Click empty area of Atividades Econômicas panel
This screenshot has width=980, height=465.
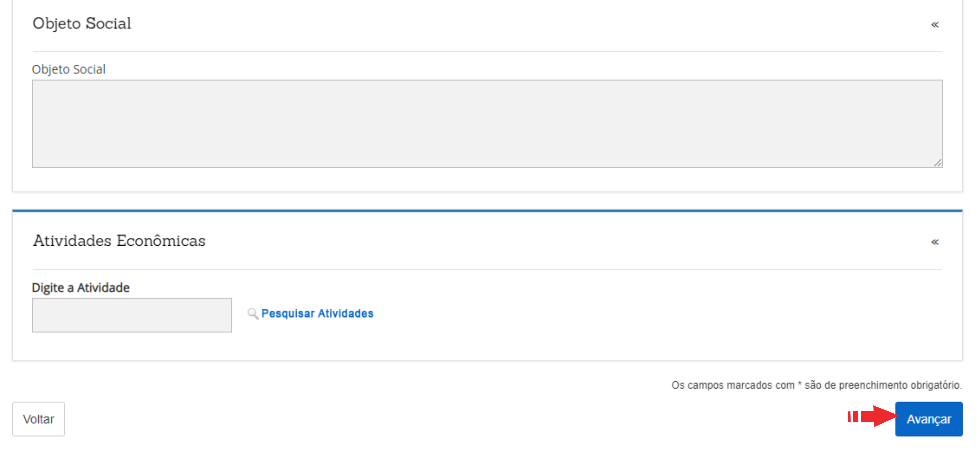647,324
